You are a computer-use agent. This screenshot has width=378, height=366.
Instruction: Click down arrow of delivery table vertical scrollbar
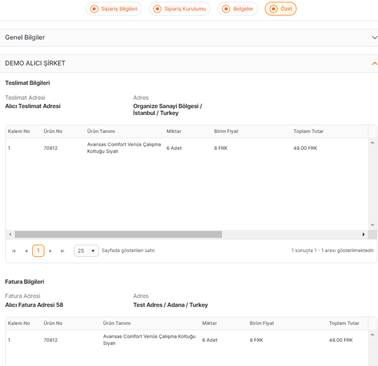click(372, 225)
